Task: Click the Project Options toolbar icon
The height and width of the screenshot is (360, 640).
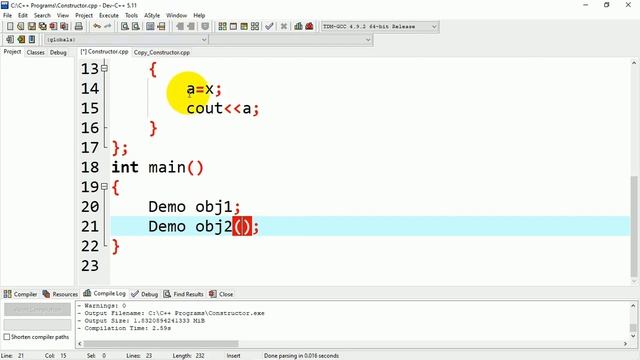Action: (205, 27)
